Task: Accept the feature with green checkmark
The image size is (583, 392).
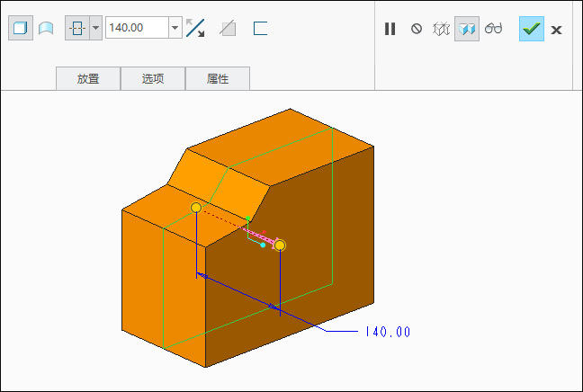Action: click(x=532, y=29)
